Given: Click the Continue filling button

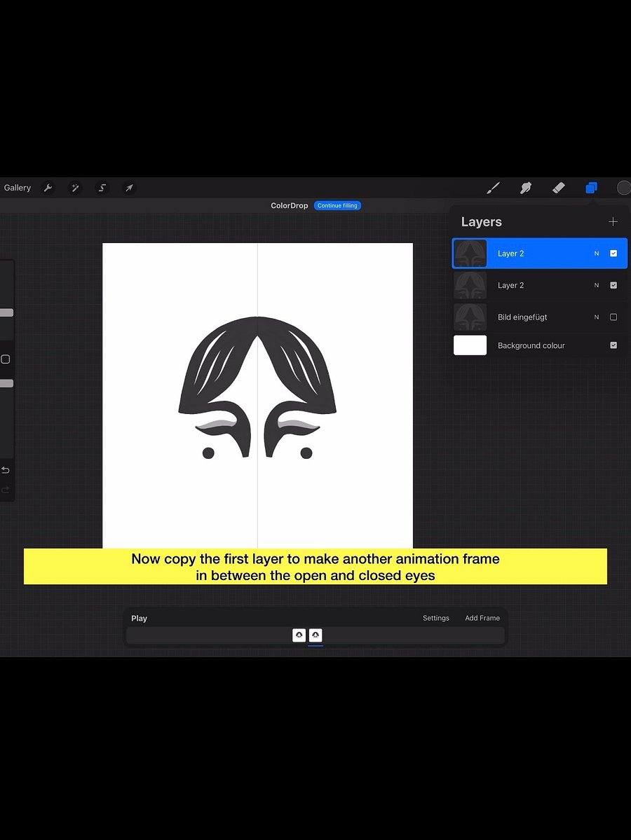Looking at the screenshot, I should tap(337, 206).
